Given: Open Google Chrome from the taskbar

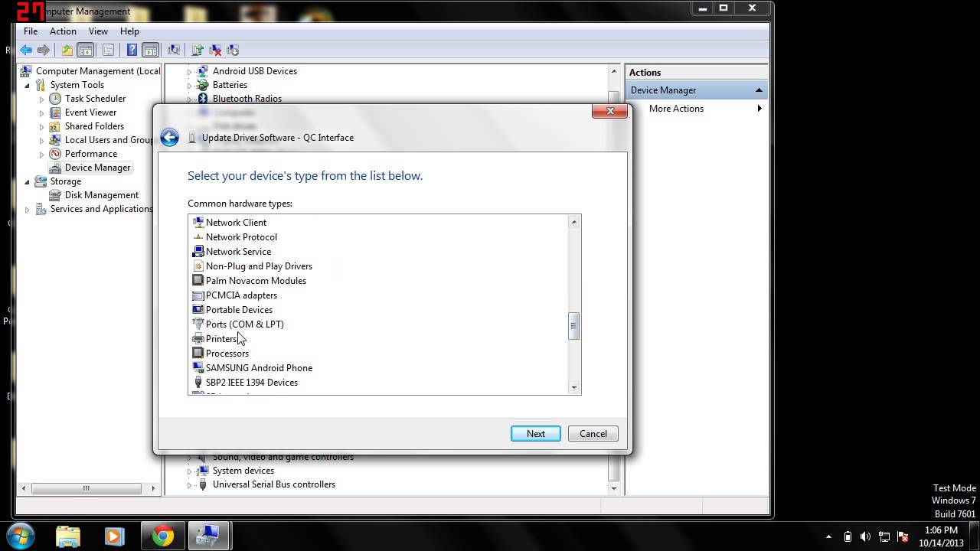Looking at the screenshot, I should coord(162,536).
